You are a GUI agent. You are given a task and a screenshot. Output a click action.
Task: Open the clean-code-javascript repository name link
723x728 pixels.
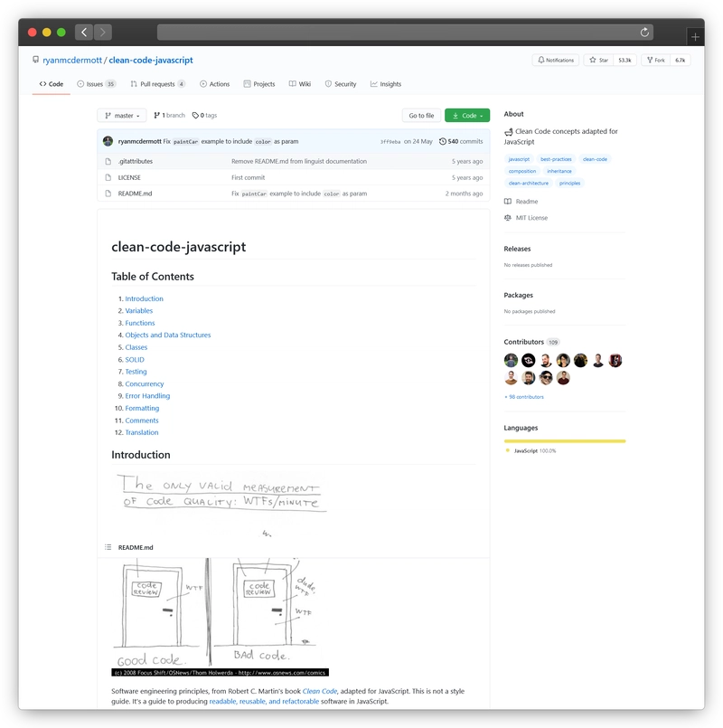(151, 60)
